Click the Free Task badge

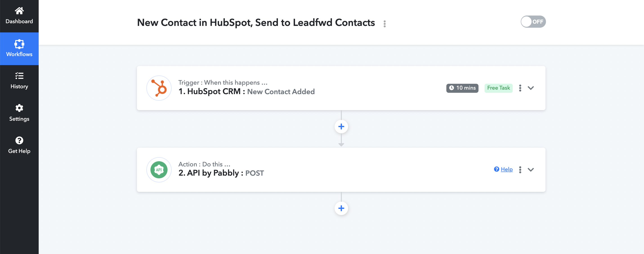tap(498, 88)
